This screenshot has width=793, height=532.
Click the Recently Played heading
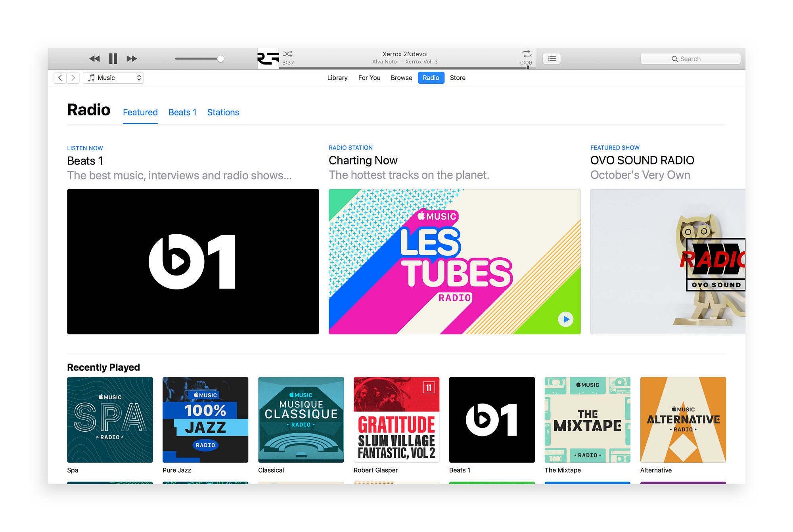(103, 367)
